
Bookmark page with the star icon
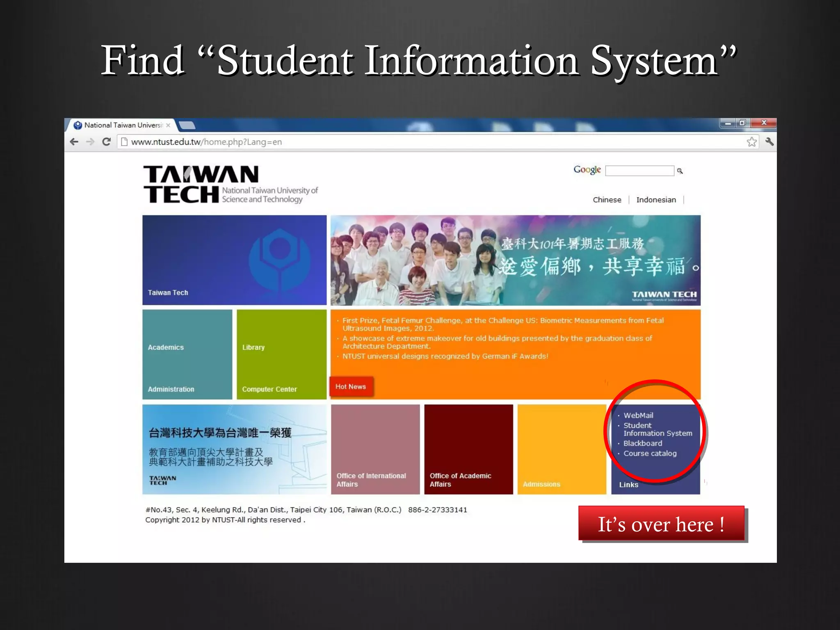(751, 142)
